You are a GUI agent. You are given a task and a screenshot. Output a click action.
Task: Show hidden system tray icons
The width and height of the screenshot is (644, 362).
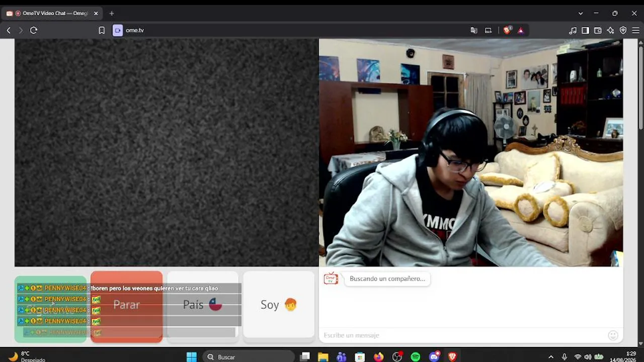pos(551,357)
